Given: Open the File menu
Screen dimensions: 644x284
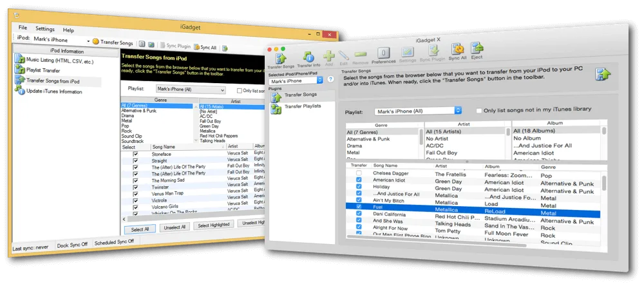Looking at the screenshot, I should coord(23,28).
